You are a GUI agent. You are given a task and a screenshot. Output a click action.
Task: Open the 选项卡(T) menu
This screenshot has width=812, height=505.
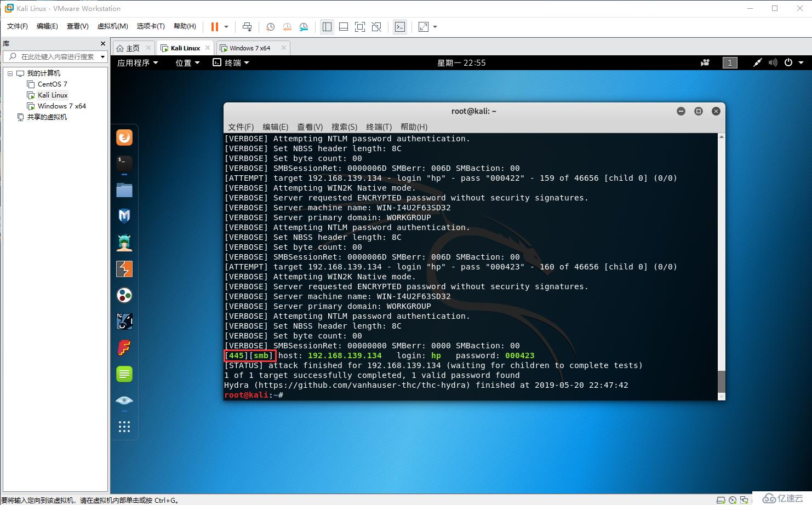[x=151, y=26]
